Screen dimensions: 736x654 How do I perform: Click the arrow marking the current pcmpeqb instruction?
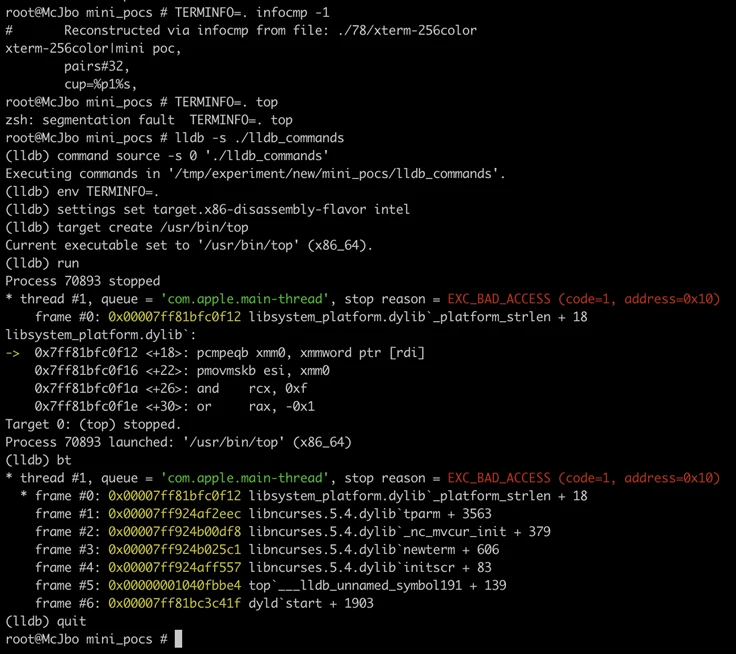[12, 353]
